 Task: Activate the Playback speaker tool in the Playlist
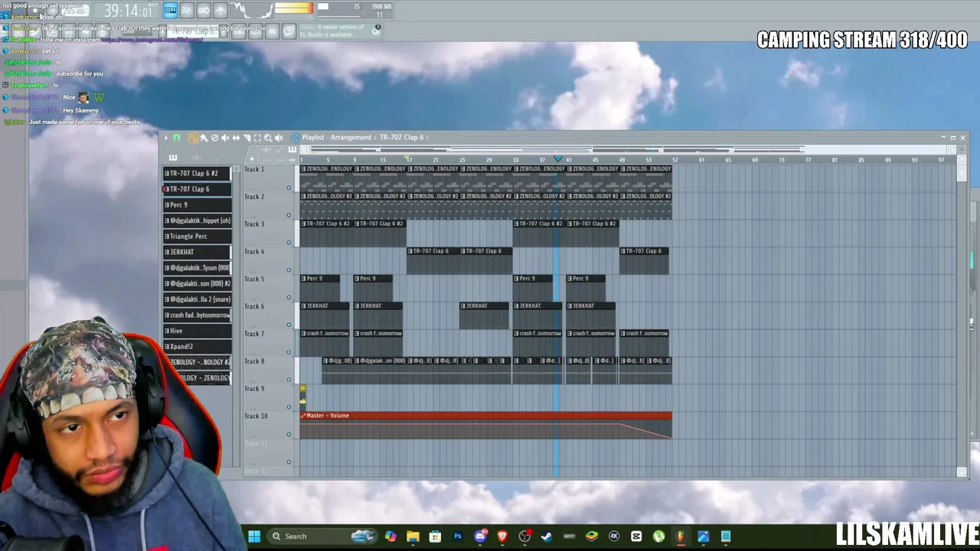pyautogui.click(x=279, y=138)
